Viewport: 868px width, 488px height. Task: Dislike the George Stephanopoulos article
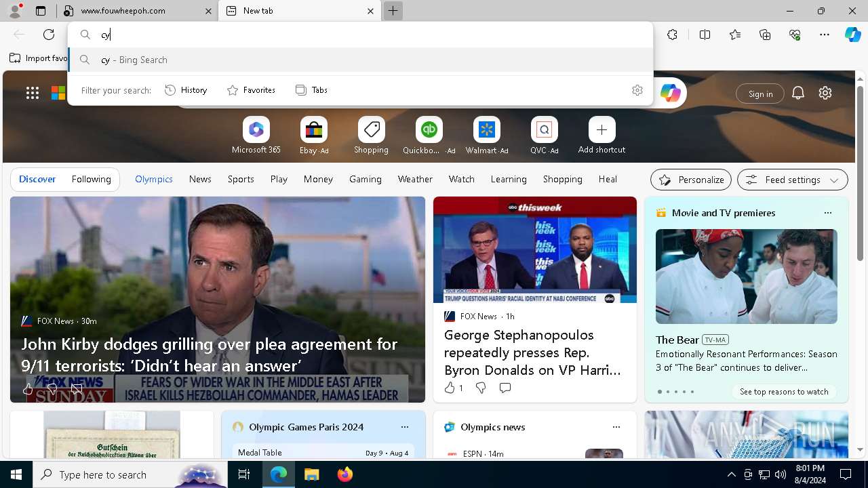[x=481, y=388]
